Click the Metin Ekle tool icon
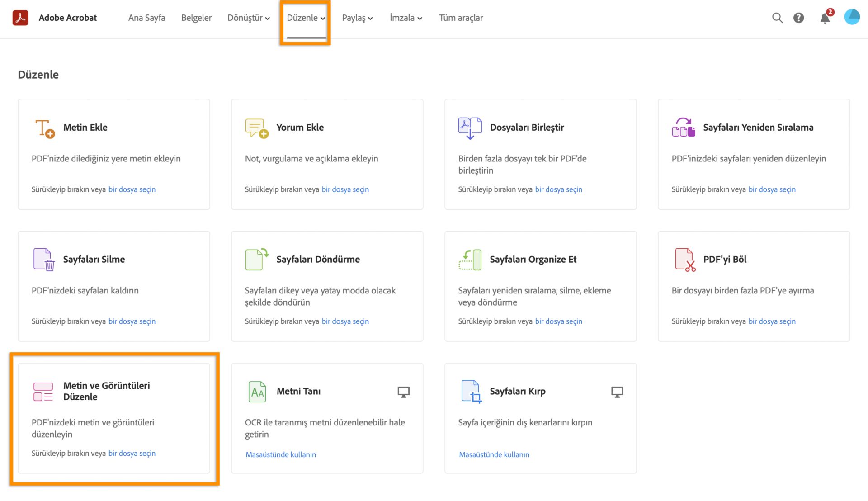868x501 pixels. [44, 128]
